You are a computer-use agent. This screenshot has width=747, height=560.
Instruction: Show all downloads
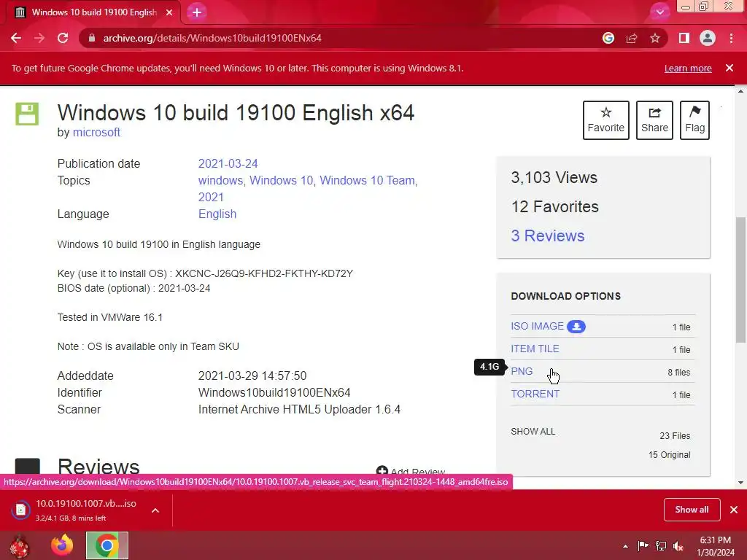tap(692, 510)
